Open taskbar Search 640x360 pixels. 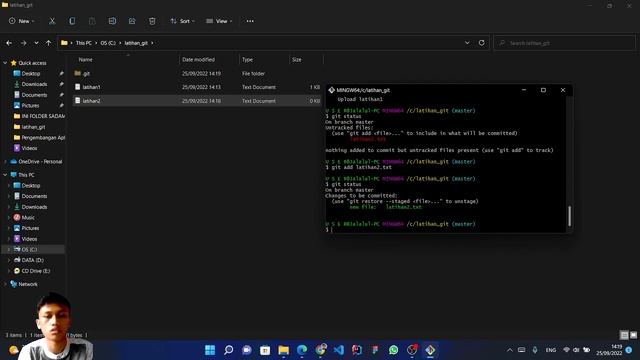pos(229,350)
